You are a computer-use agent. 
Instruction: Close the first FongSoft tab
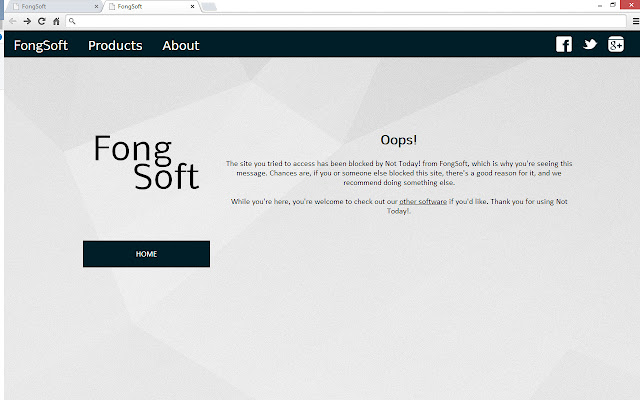point(96,7)
